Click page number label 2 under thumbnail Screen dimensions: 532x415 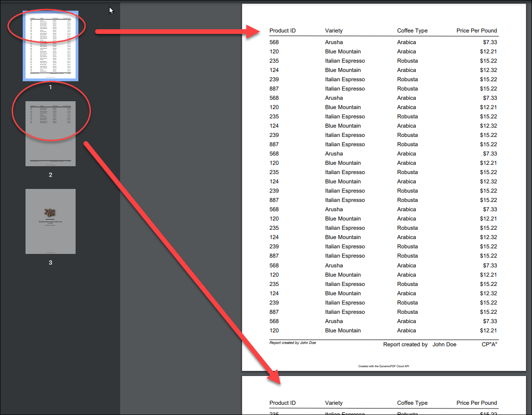click(x=51, y=175)
